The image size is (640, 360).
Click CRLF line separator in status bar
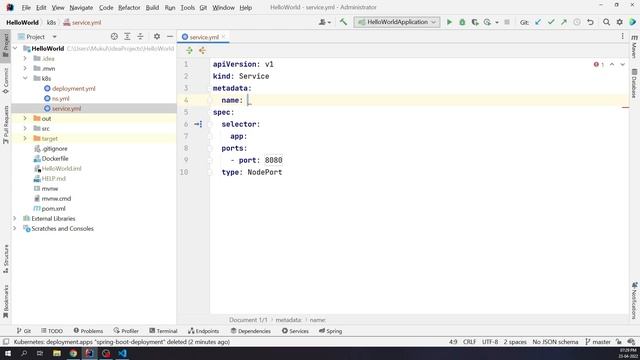pos(469,342)
